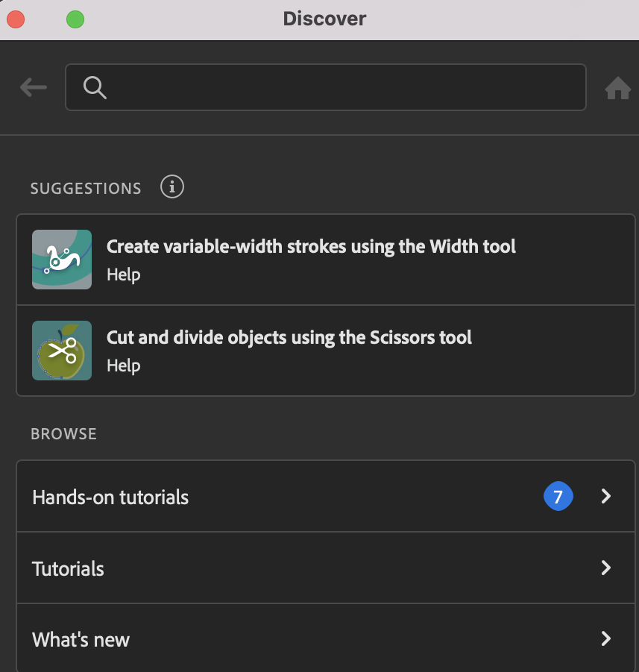Click the back arrow icon
This screenshot has width=639, height=672.
[33, 88]
